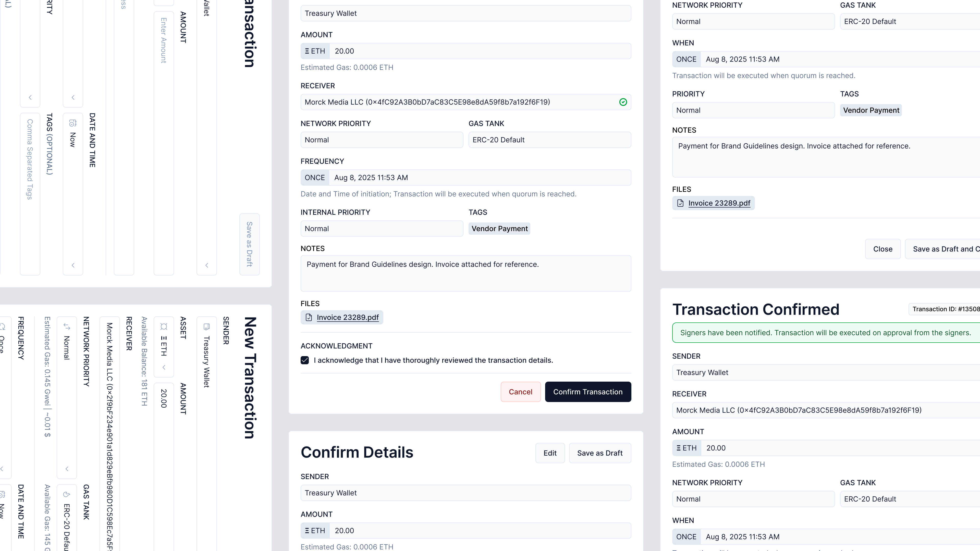Image resolution: width=980 pixels, height=551 pixels.
Task: Open the Internal Priority dropdown
Action: 382,229
